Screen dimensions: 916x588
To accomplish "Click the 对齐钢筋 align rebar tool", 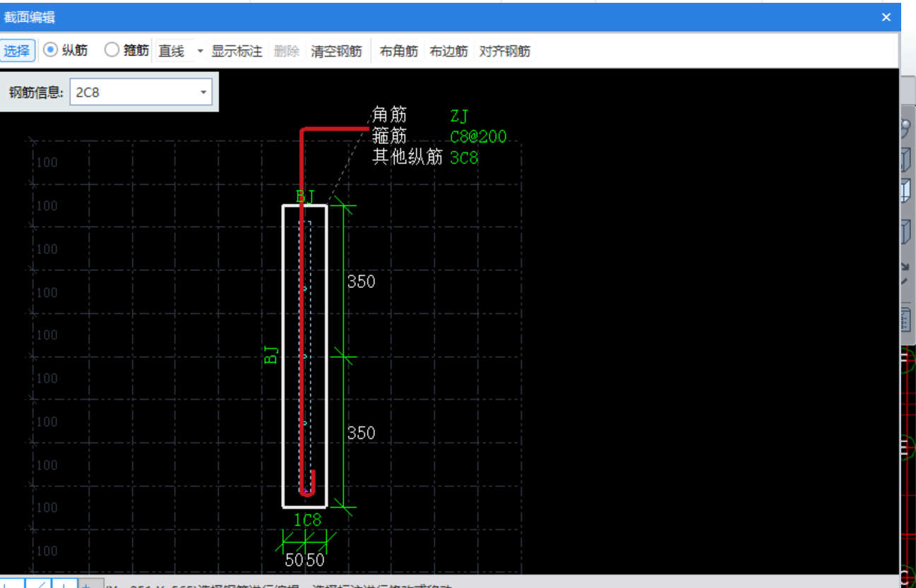I will [504, 51].
